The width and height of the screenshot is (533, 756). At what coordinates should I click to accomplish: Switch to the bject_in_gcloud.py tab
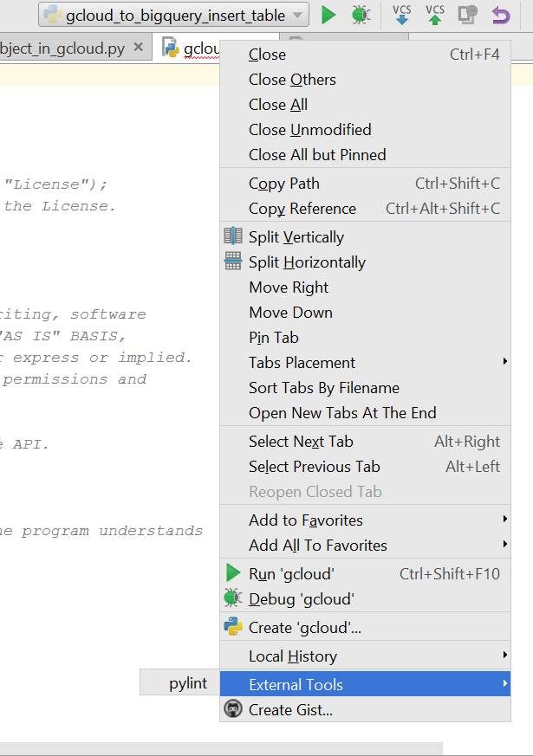click(61, 49)
